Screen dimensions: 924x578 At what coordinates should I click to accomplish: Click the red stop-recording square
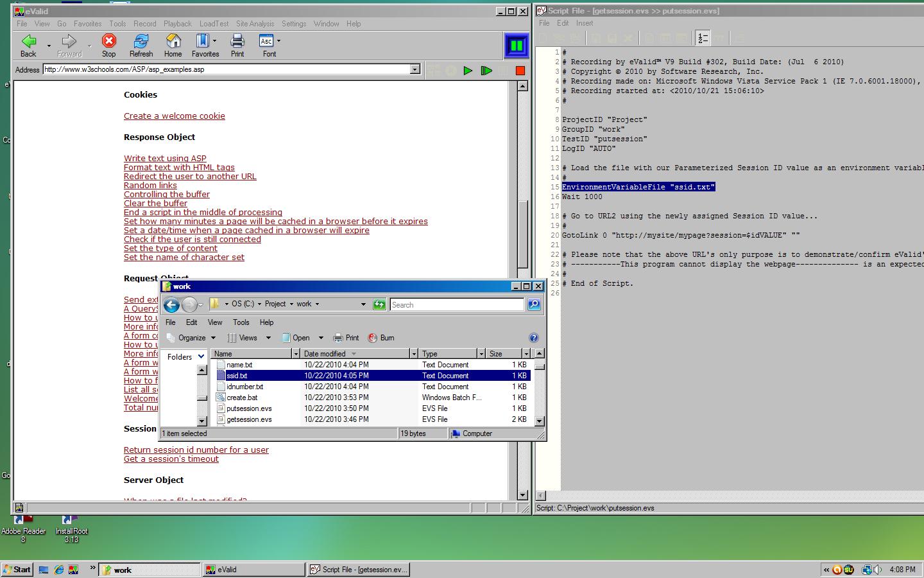click(x=520, y=71)
